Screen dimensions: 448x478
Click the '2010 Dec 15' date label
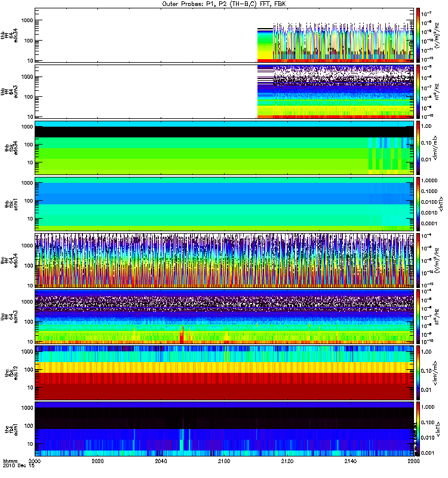tap(19, 465)
